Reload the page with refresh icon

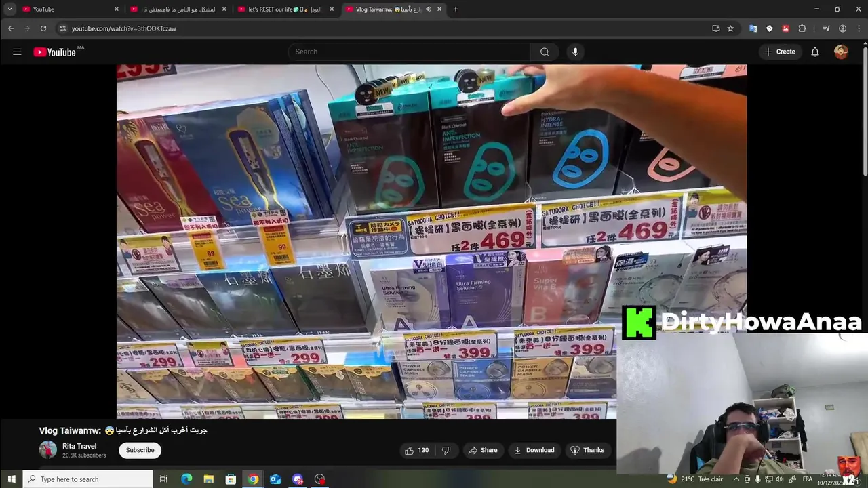coord(43,28)
